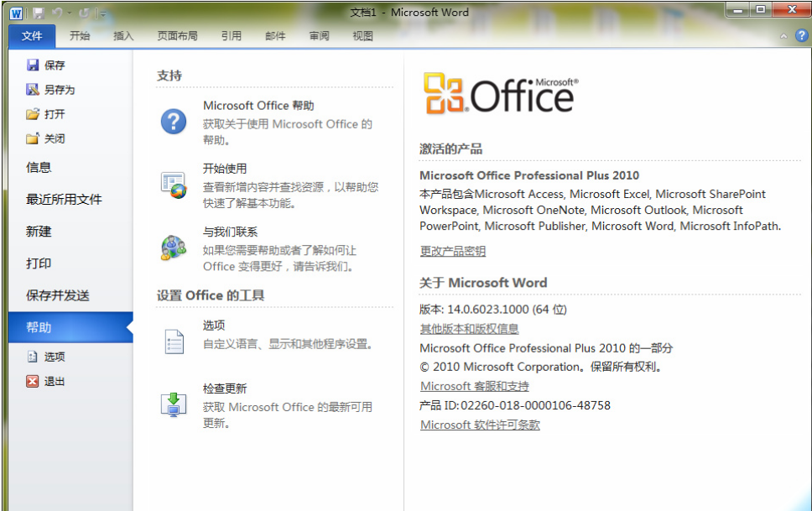Go to the 打印 (Print) page
Viewport: 812px width, 511px height.
(39, 263)
